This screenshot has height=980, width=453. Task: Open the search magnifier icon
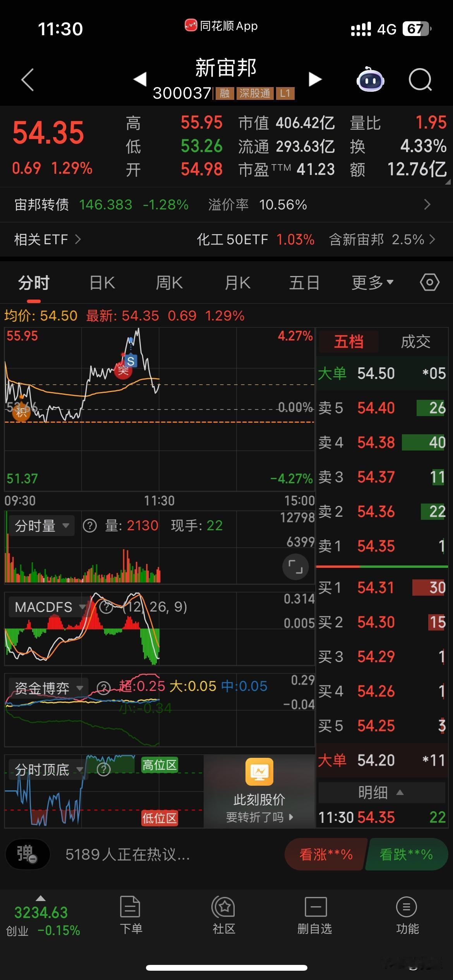click(420, 80)
